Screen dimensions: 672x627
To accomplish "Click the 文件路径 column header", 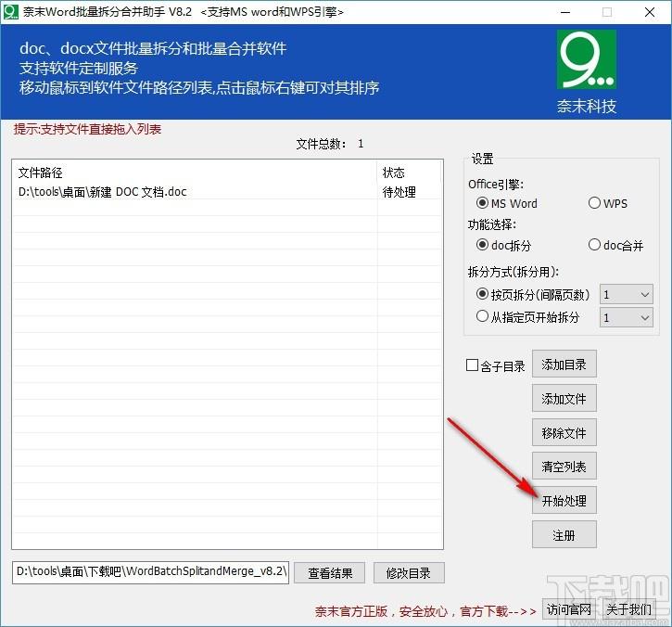I will click(196, 173).
